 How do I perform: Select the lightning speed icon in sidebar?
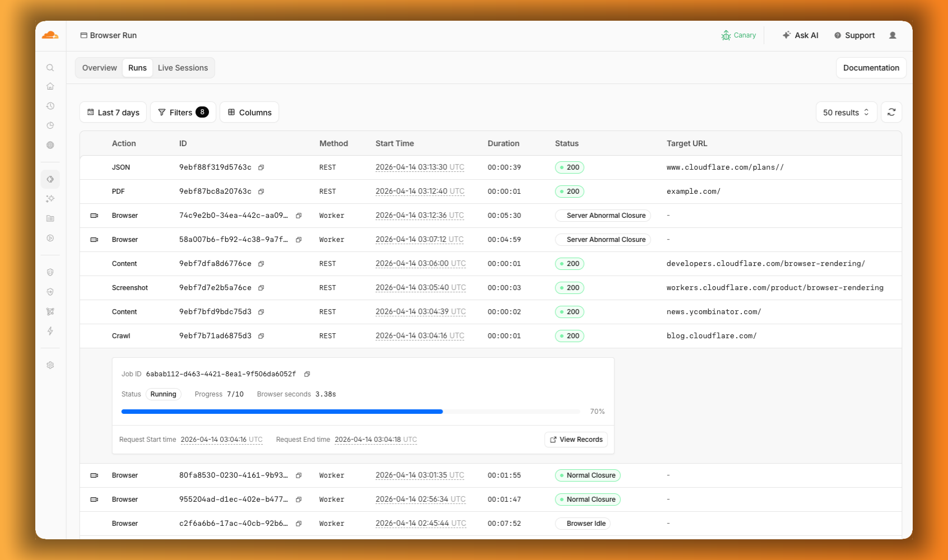50,331
